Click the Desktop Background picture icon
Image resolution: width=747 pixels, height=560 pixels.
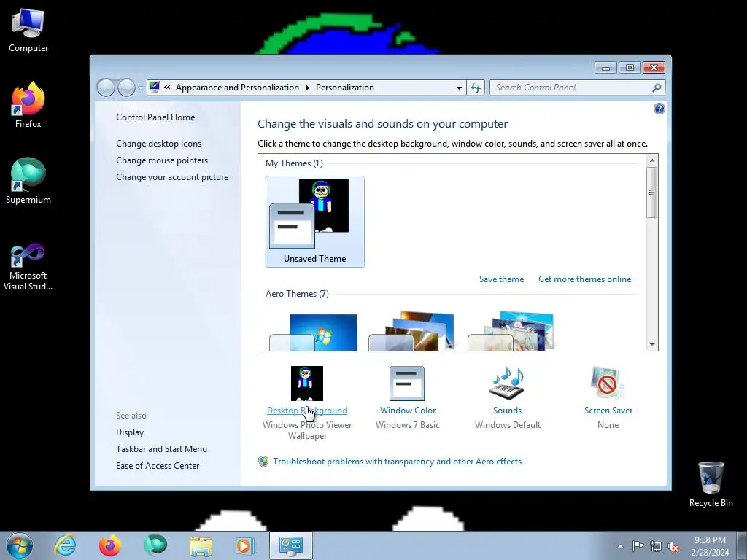click(x=307, y=384)
